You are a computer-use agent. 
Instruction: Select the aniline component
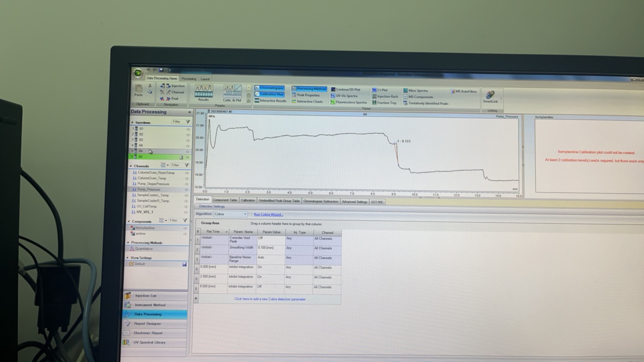click(156, 233)
